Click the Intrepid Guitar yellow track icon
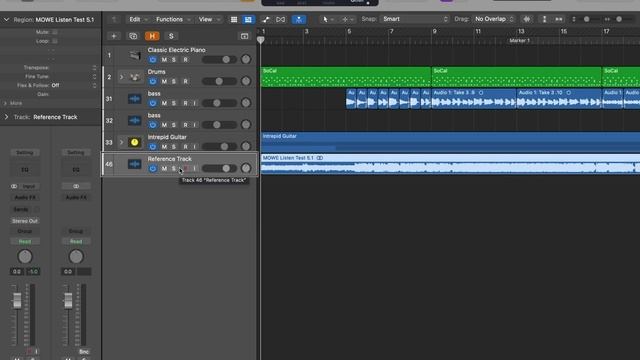This screenshot has height=360, width=640. point(135,142)
